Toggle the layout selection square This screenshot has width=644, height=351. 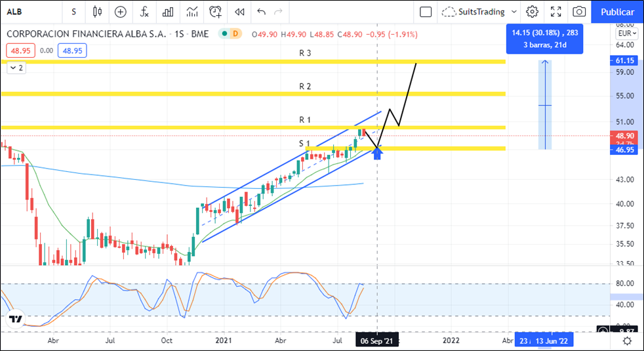(426, 12)
